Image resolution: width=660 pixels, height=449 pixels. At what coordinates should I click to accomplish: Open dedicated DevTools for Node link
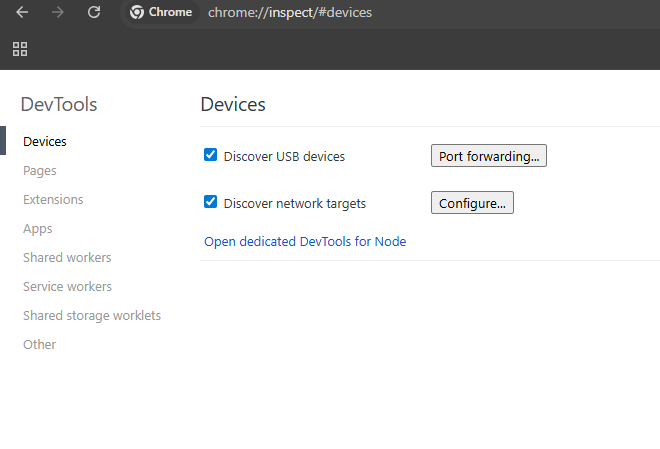pyautogui.click(x=305, y=242)
